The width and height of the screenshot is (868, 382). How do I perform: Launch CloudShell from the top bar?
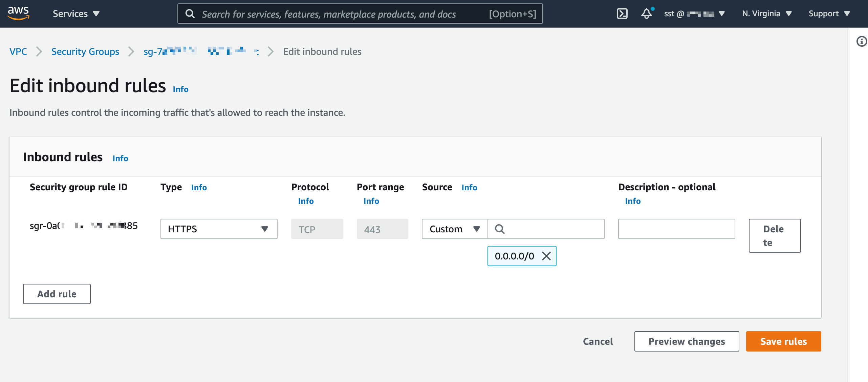click(x=622, y=13)
